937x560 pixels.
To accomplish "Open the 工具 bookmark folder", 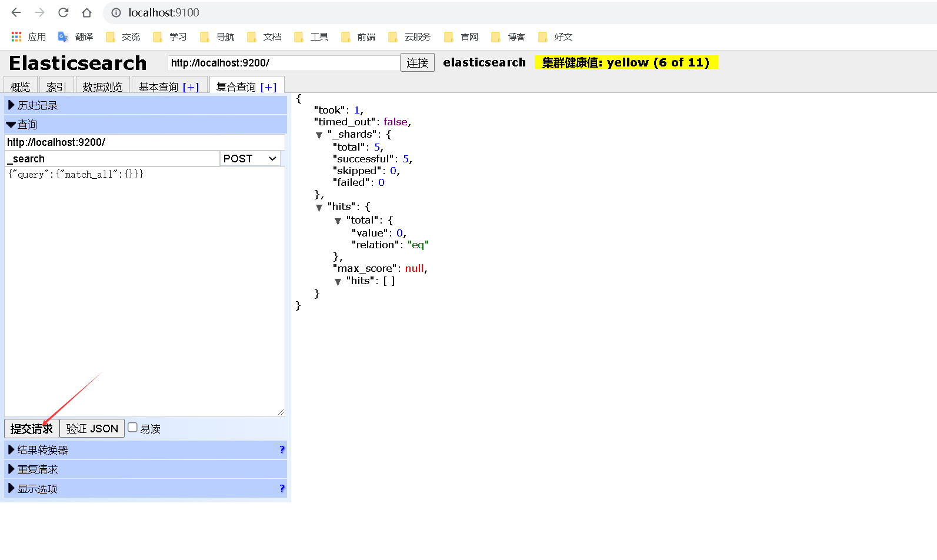I will point(311,36).
